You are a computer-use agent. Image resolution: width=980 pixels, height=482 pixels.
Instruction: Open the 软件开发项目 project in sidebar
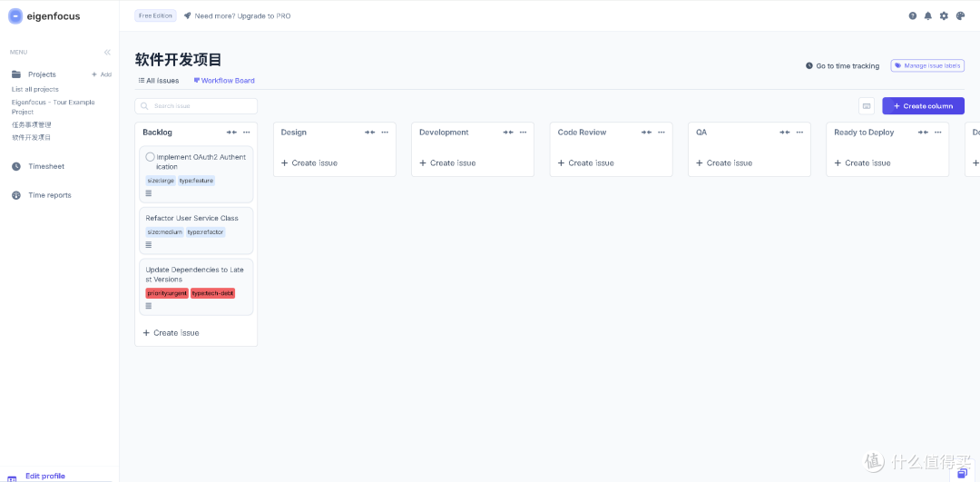point(31,138)
